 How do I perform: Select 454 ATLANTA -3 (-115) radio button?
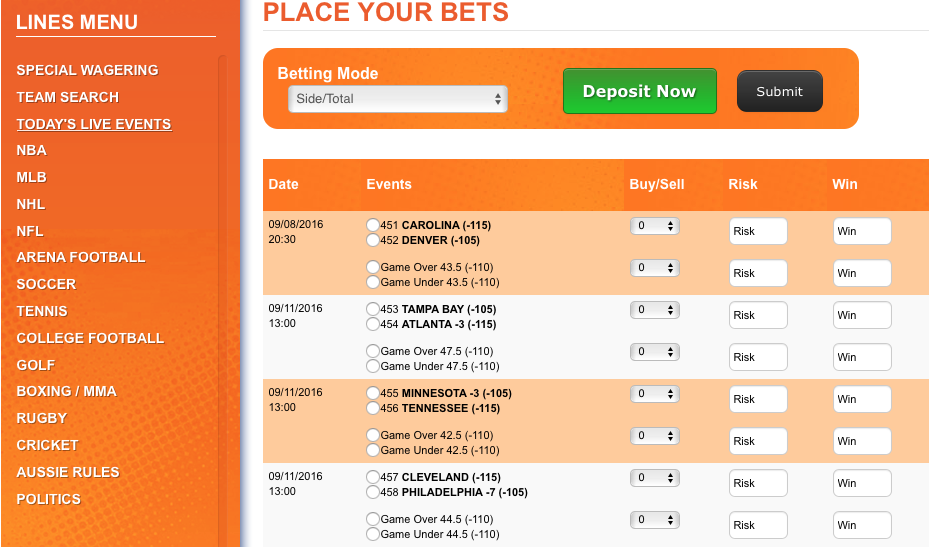[373, 324]
